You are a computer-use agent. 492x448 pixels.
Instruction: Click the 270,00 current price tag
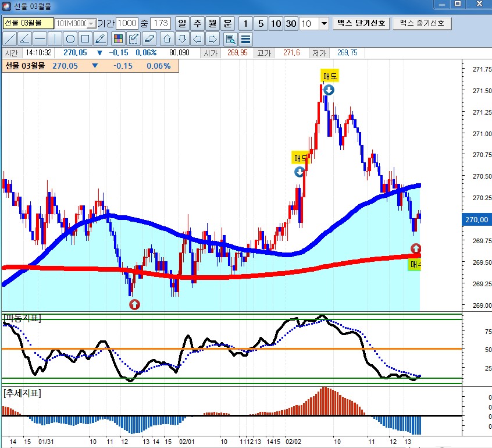pyautogui.click(x=477, y=220)
